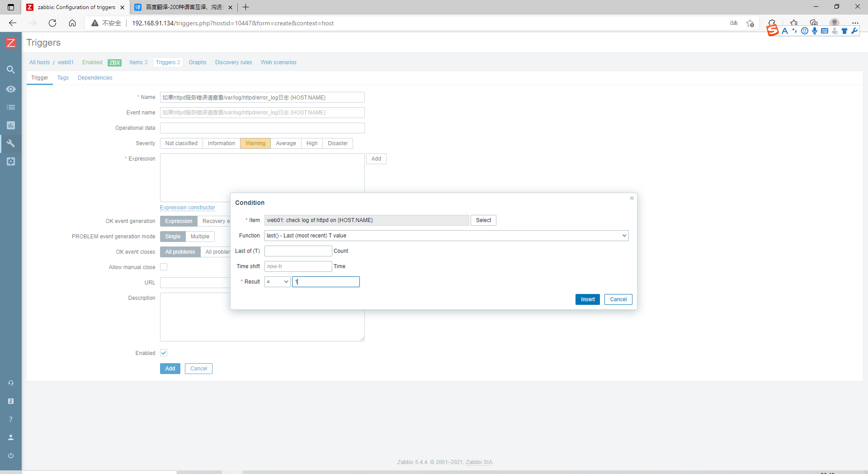The height and width of the screenshot is (474, 868).
Task: Open the Items 3 navigation link
Action: [x=138, y=62]
